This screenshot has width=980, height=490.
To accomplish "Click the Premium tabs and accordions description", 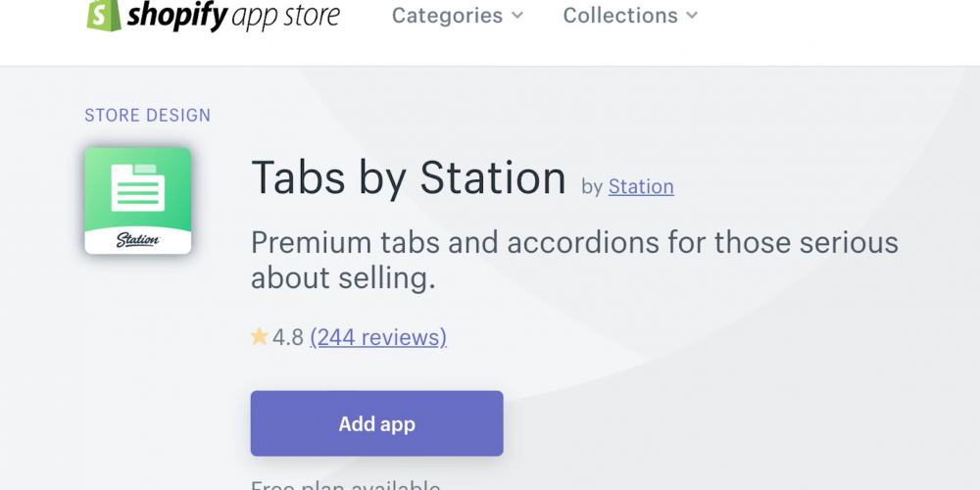I will tap(574, 261).
